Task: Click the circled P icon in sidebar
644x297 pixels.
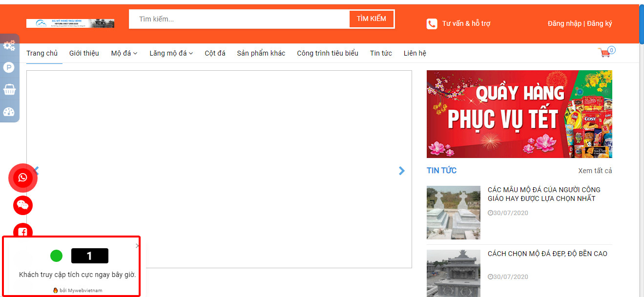Action: point(9,68)
